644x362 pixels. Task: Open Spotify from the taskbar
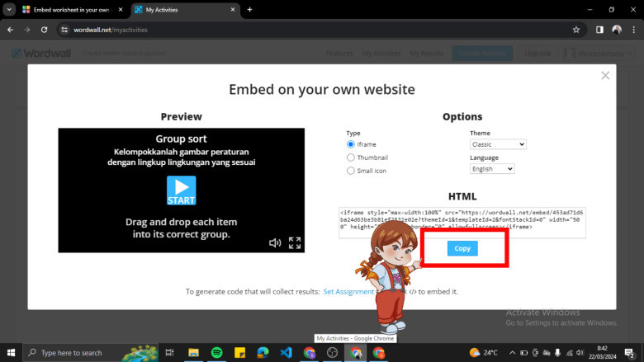coord(216,353)
